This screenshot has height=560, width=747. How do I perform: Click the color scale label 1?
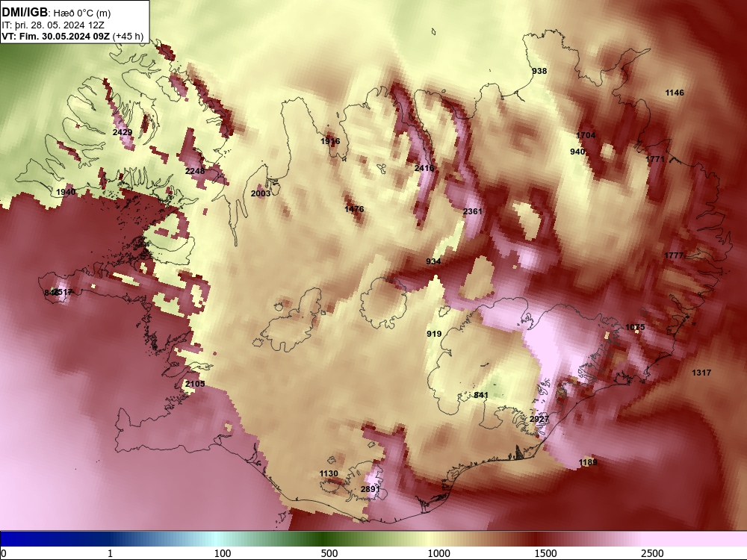(110, 553)
